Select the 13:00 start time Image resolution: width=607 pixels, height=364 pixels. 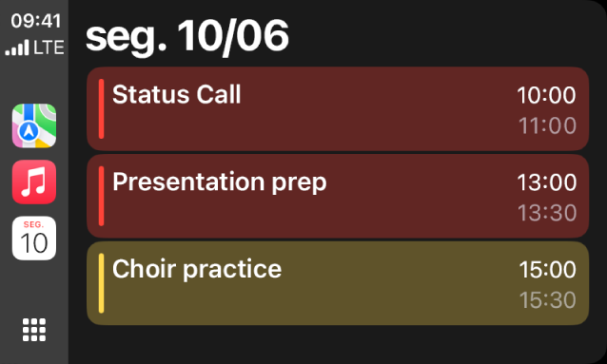point(547,182)
